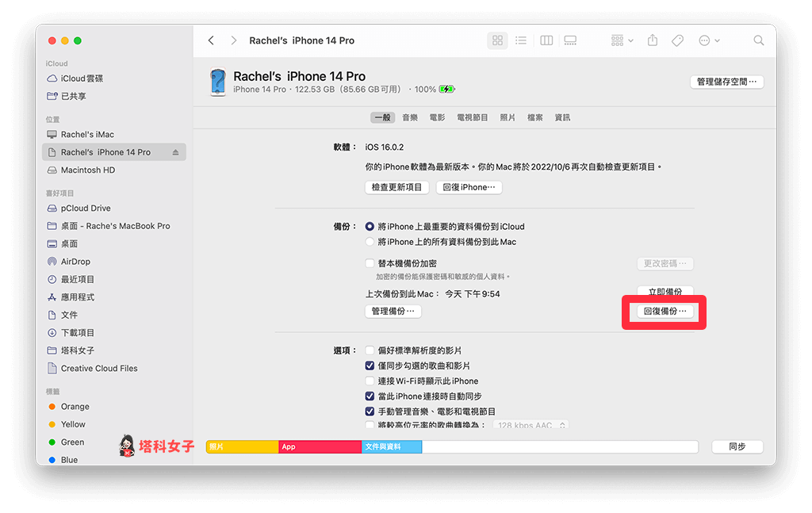Select backup all data to this Mac
Screen dimensions: 812x513
click(x=370, y=242)
